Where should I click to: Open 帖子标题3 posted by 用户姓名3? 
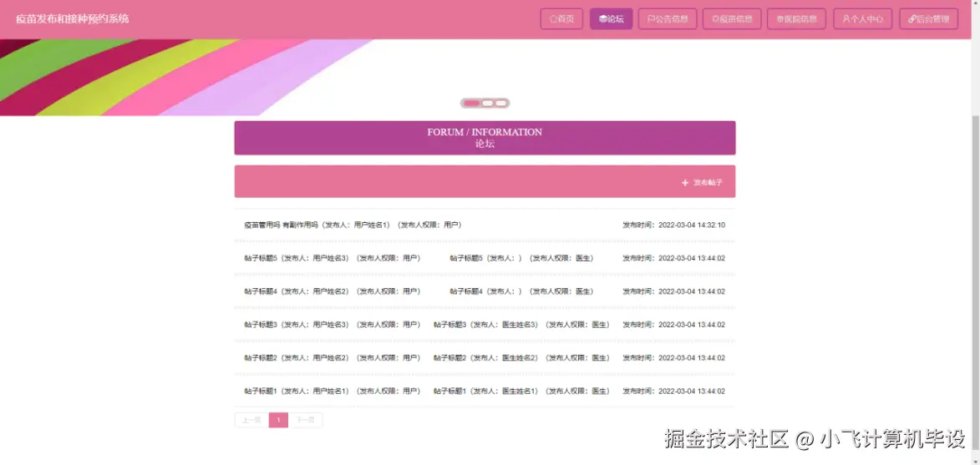(332, 325)
